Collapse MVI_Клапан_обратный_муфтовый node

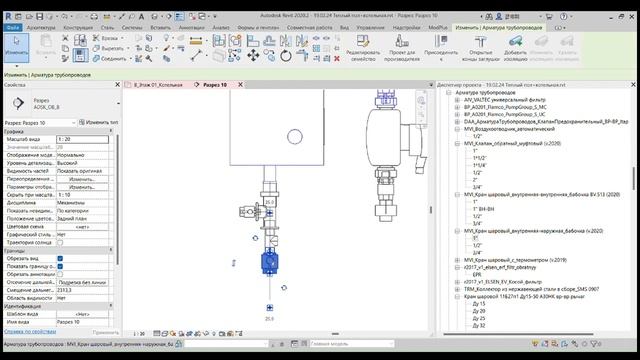(457, 144)
